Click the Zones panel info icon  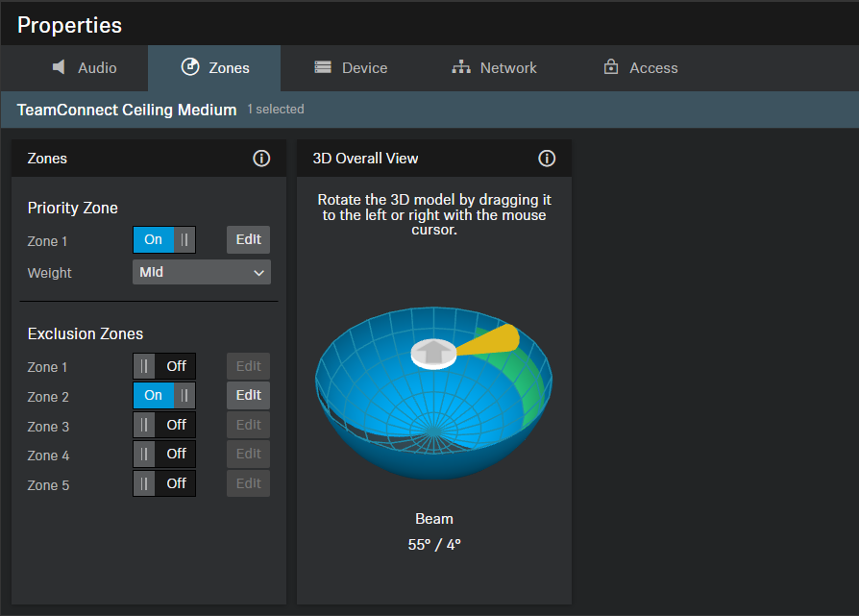261,159
